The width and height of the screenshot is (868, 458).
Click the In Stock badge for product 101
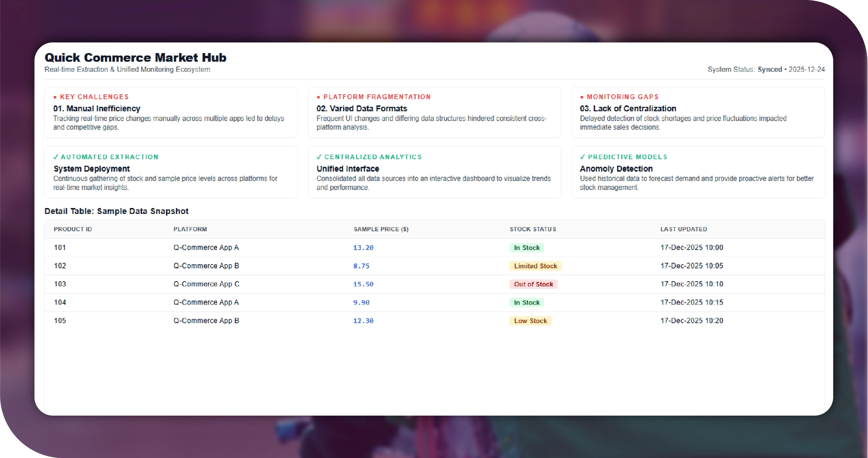[526, 248]
